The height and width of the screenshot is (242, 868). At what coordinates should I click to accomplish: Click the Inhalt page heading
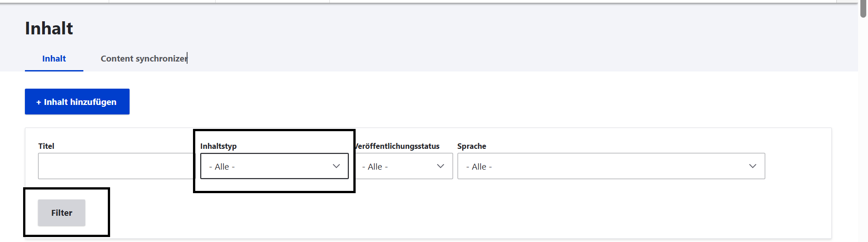[x=49, y=28]
